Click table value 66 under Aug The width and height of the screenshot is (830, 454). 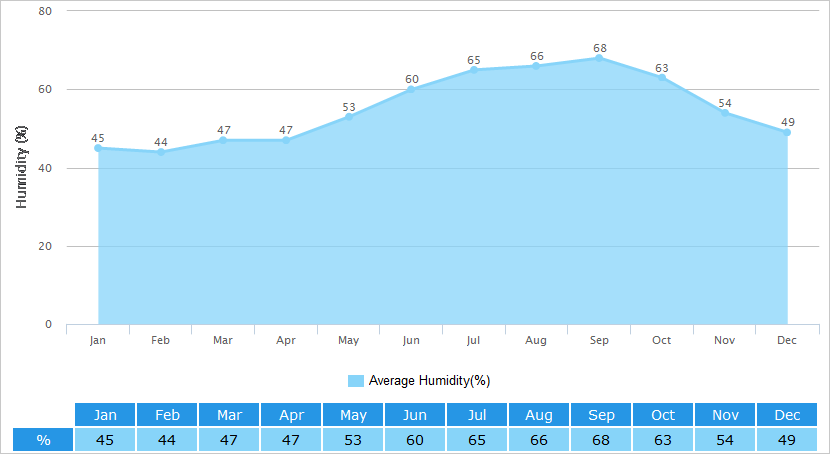pyautogui.click(x=538, y=440)
